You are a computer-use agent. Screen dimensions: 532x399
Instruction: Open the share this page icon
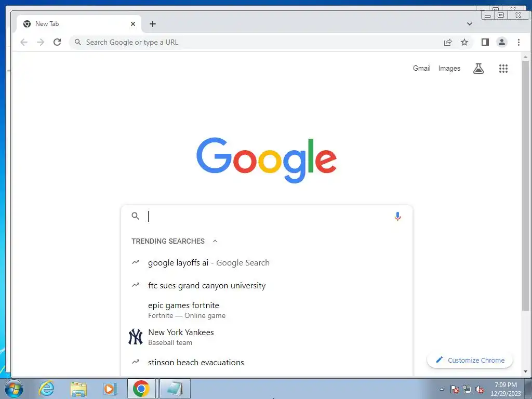(448, 42)
